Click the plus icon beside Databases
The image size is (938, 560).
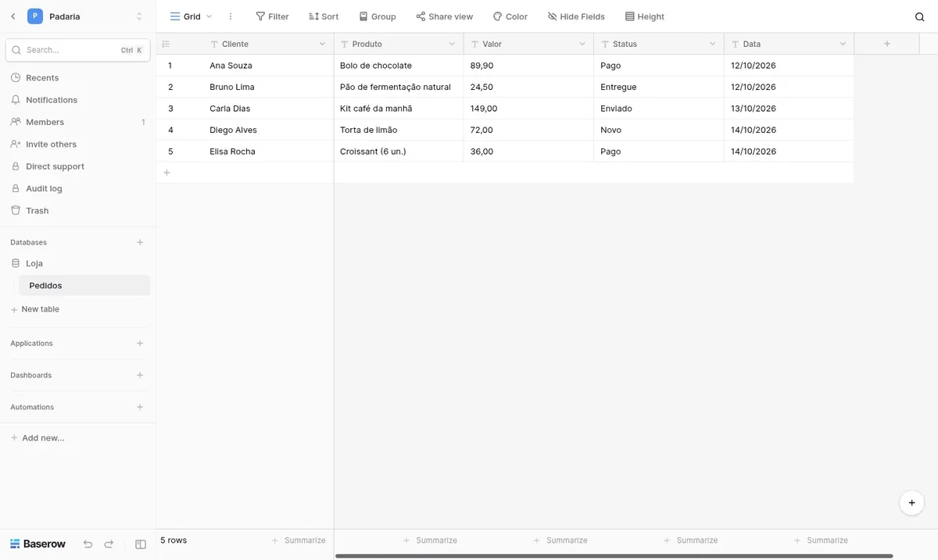click(140, 242)
